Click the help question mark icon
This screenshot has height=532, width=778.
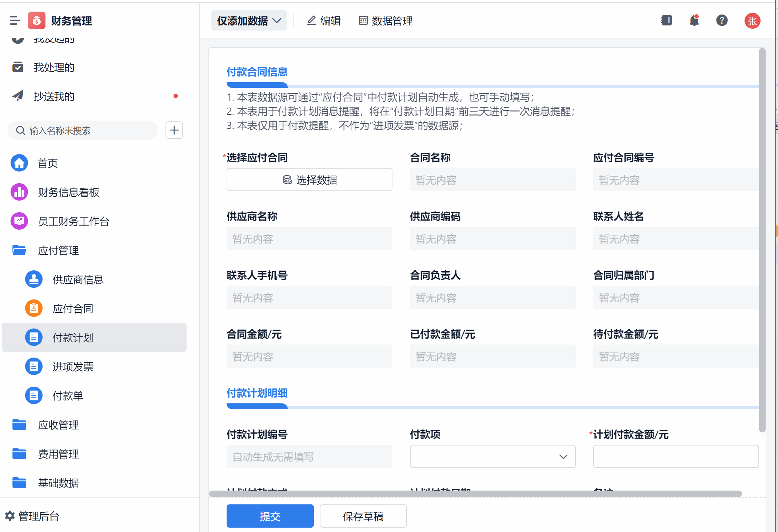[x=722, y=20]
